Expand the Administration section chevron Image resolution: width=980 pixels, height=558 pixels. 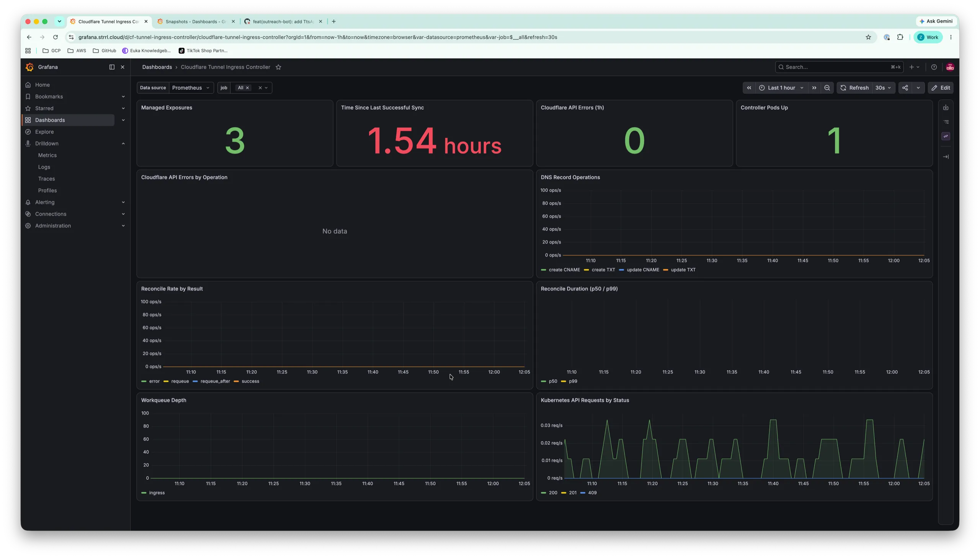pos(123,226)
